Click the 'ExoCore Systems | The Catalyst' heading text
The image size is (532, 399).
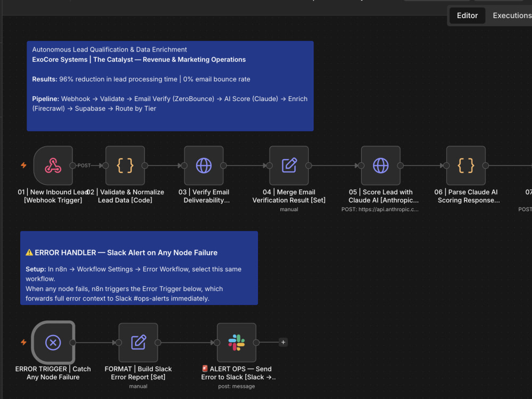tap(139, 60)
